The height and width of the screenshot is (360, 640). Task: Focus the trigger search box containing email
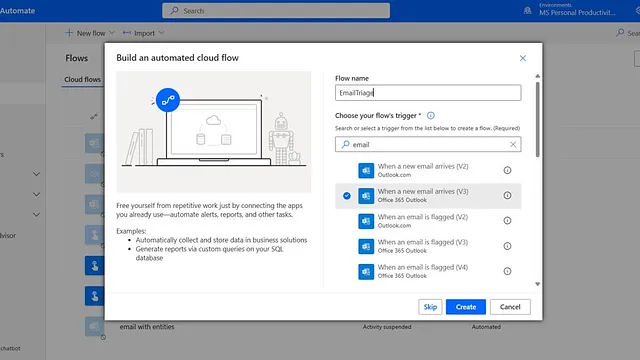(428, 144)
